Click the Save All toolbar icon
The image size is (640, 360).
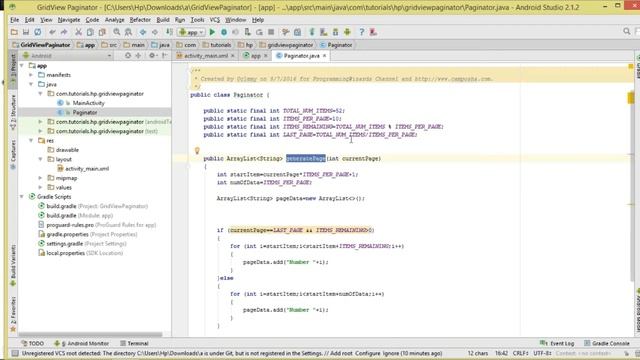[26, 32]
